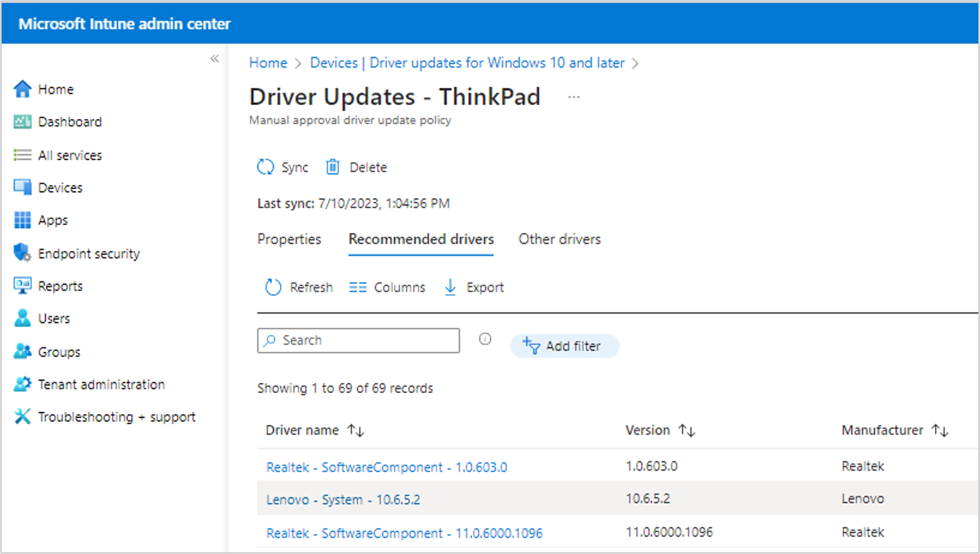This screenshot has height=554, width=980.
Task: Click inside the Search input field
Action: click(358, 340)
